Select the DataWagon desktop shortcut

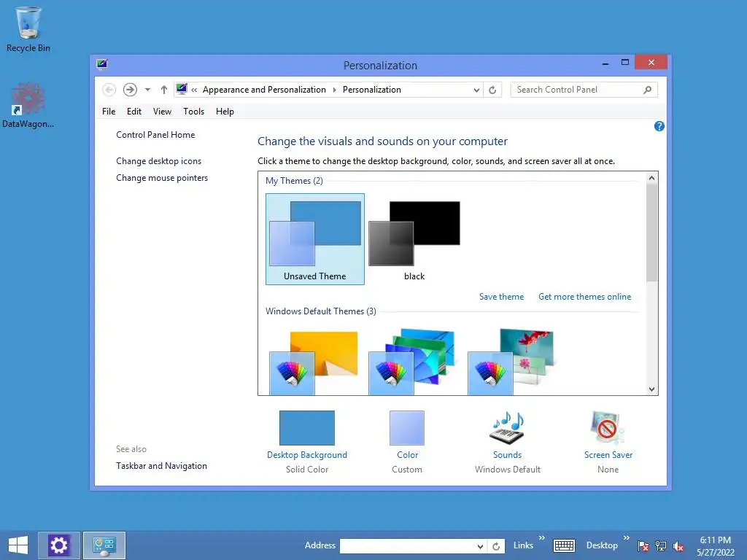coord(28,106)
